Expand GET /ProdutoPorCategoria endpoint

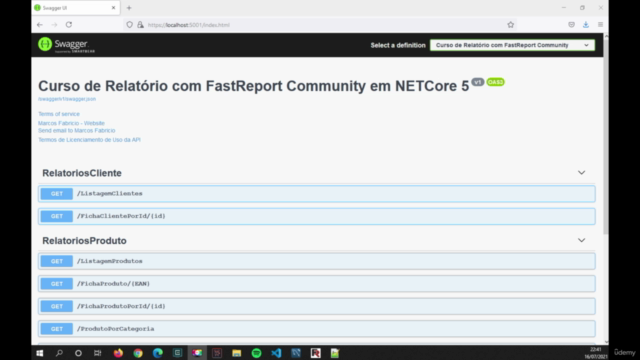[x=317, y=329]
